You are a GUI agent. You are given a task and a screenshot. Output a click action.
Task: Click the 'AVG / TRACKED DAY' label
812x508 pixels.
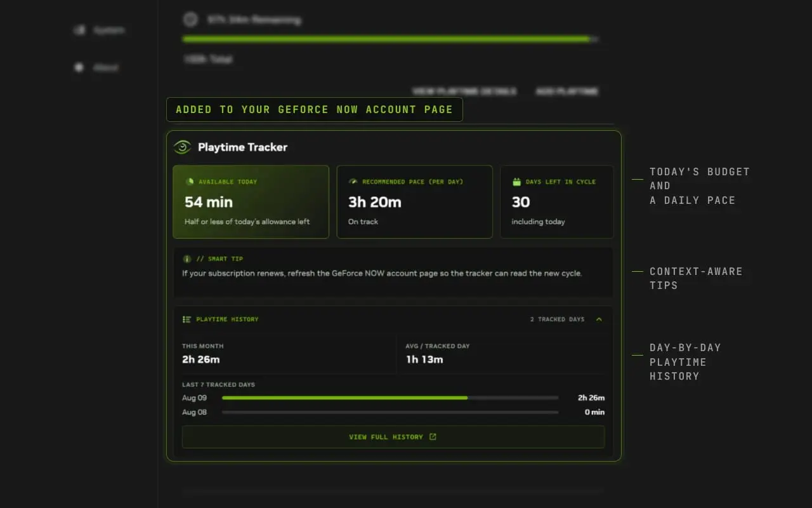click(x=438, y=346)
